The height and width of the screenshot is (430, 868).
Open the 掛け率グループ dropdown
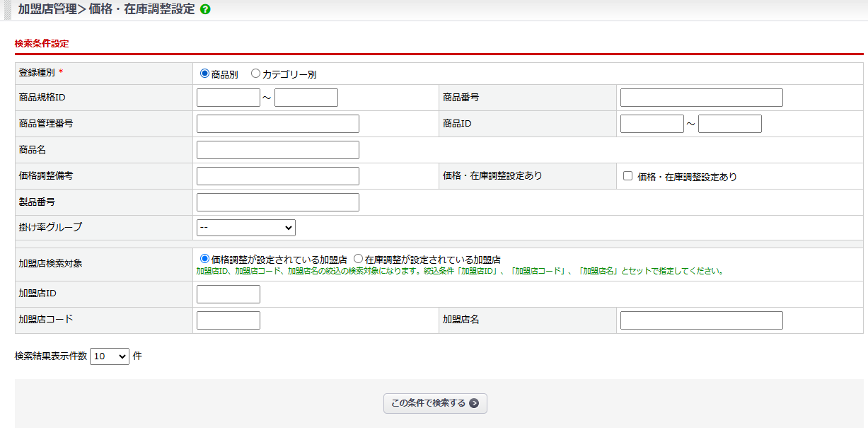tap(245, 228)
